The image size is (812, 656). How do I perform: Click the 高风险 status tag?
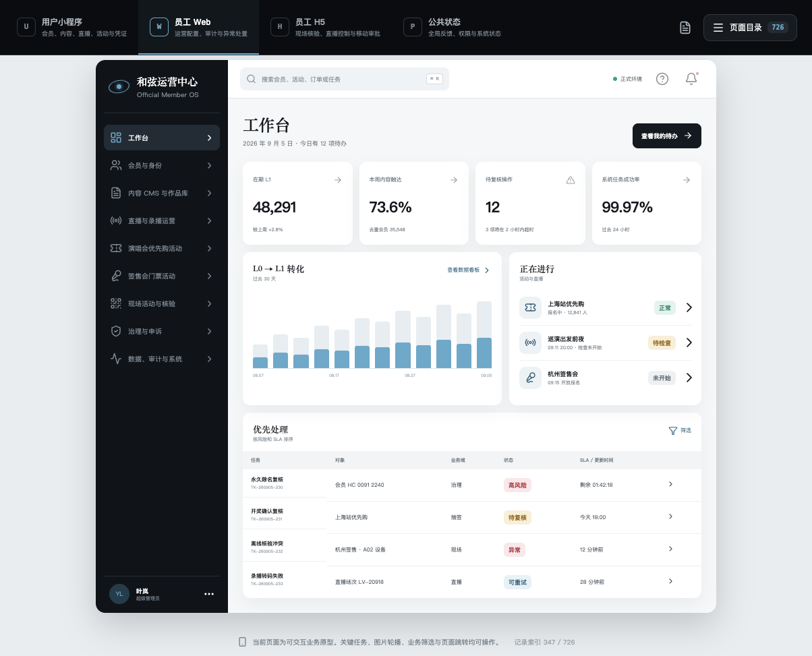[x=517, y=485]
